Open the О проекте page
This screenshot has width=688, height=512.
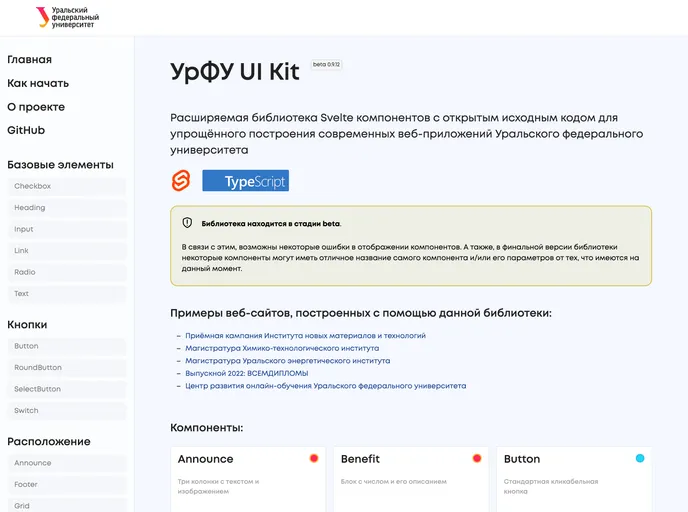pos(36,107)
